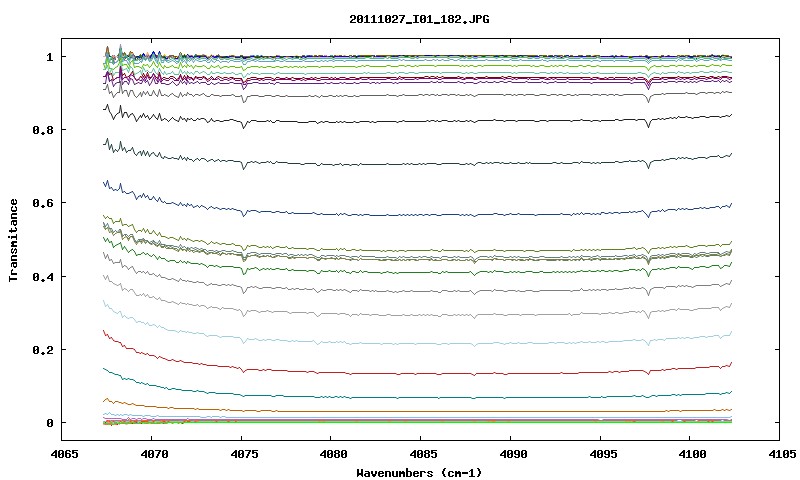Click the Transmitance y-axis label
This screenshot has height=480, width=800.
coord(14,240)
